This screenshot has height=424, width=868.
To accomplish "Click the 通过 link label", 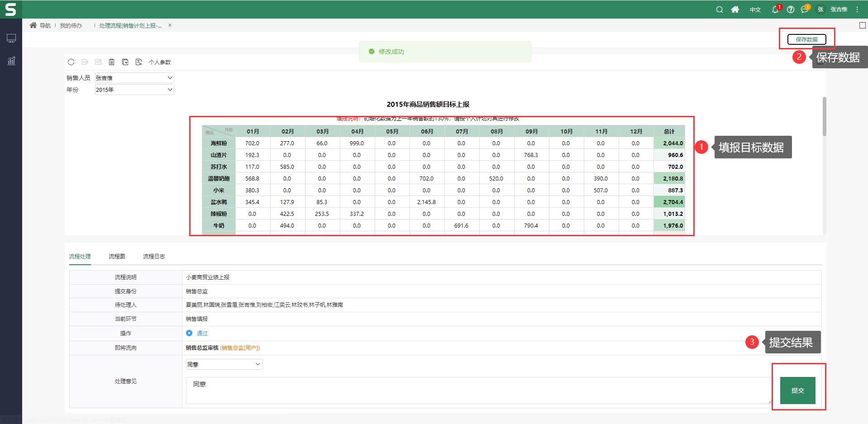I will 202,333.
